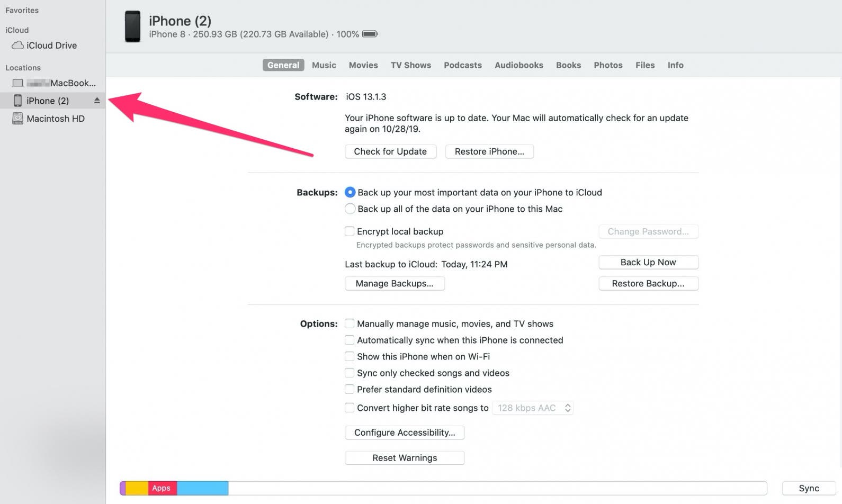The width and height of the screenshot is (842, 504).
Task: Check Manually manage music, movies, and TV shows
Action: 350,323
